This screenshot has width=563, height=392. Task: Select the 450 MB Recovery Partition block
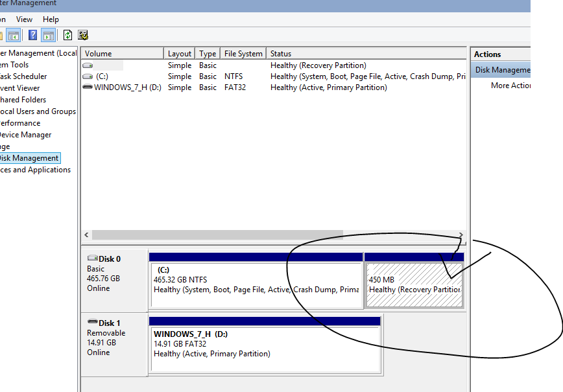414,280
